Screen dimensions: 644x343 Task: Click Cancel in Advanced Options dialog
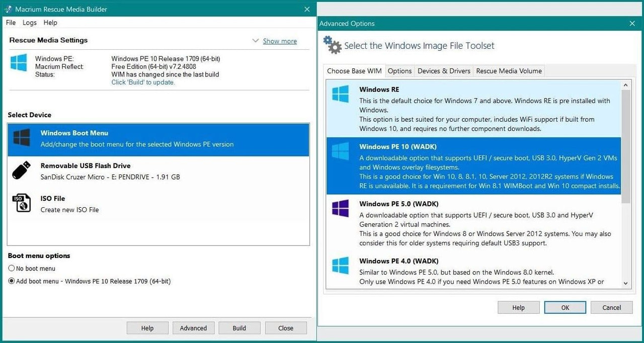coord(612,307)
